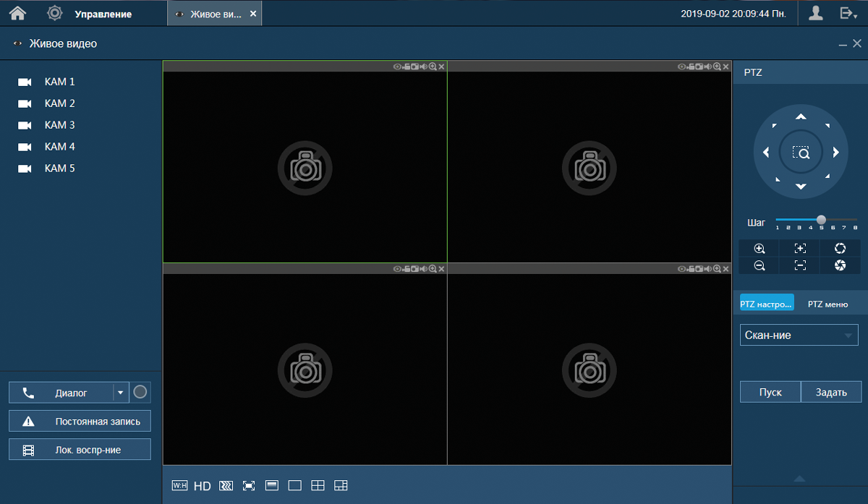Select the four-window grid layout icon
The image size is (868, 504).
pos(318,486)
